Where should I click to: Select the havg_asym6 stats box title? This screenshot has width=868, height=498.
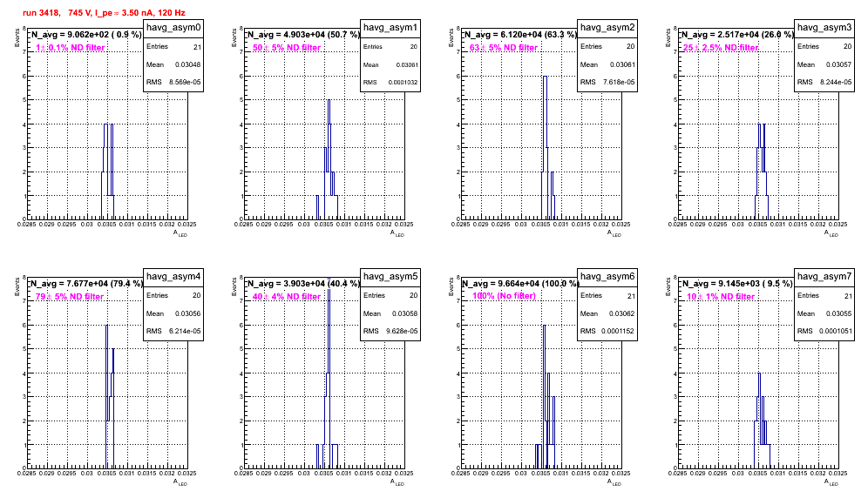[607, 277]
